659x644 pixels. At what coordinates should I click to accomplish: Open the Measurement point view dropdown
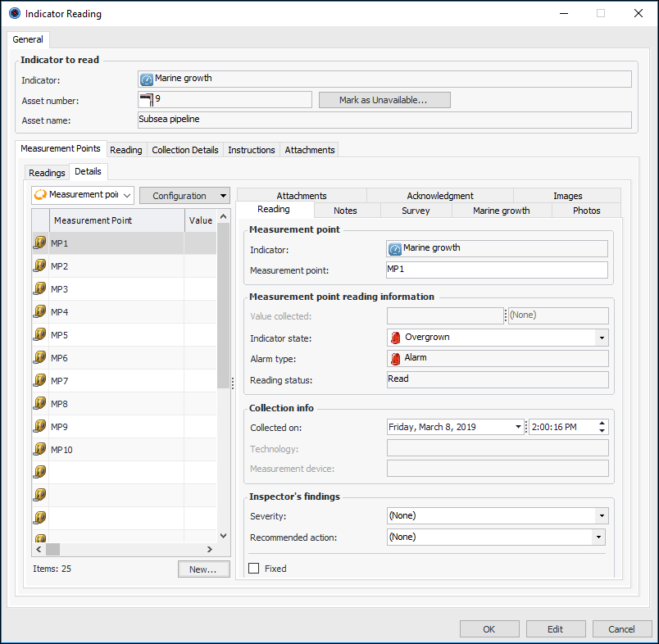pyautogui.click(x=82, y=195)
